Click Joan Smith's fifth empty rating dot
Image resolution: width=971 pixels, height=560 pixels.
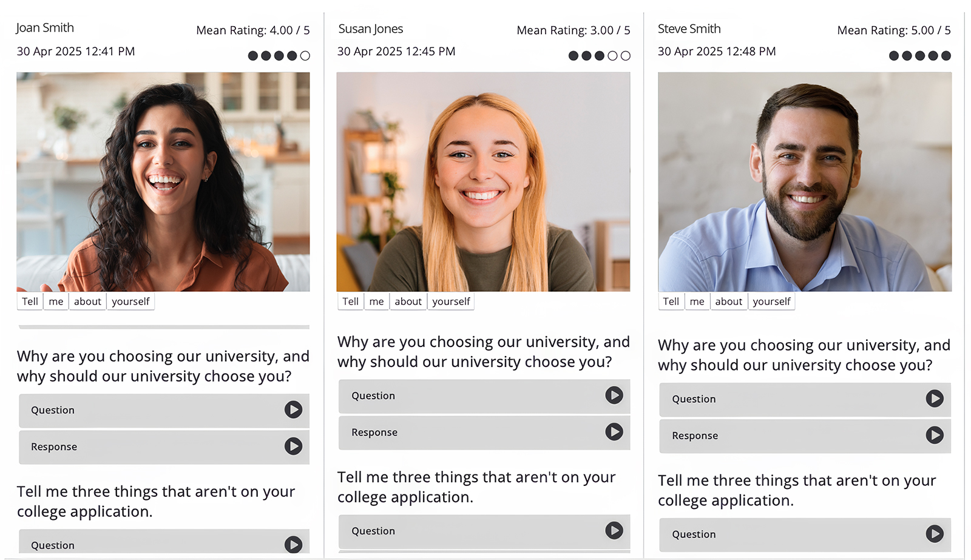click(305, 56)
